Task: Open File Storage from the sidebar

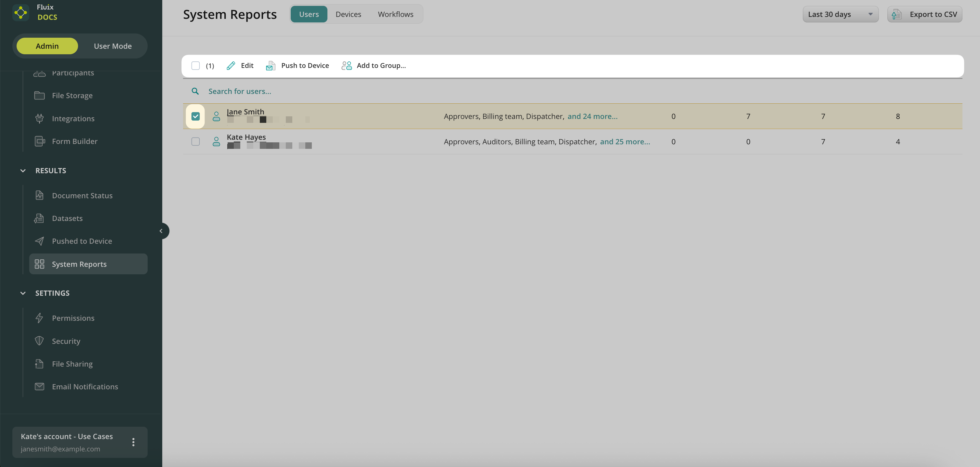Action: pos(72,96)
